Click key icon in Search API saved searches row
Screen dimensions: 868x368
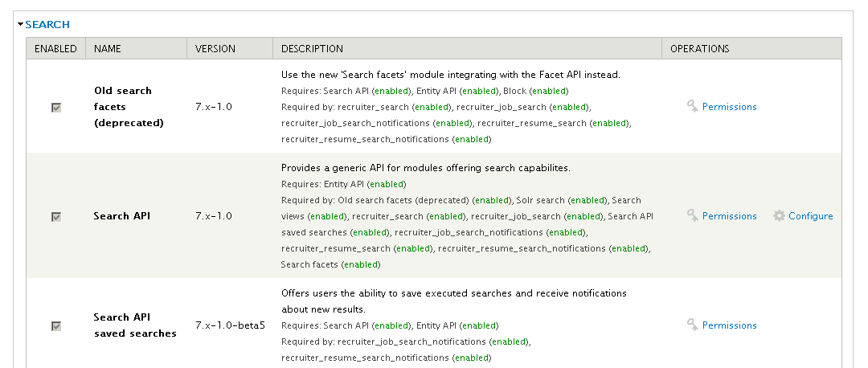click(x=692, y=325)
